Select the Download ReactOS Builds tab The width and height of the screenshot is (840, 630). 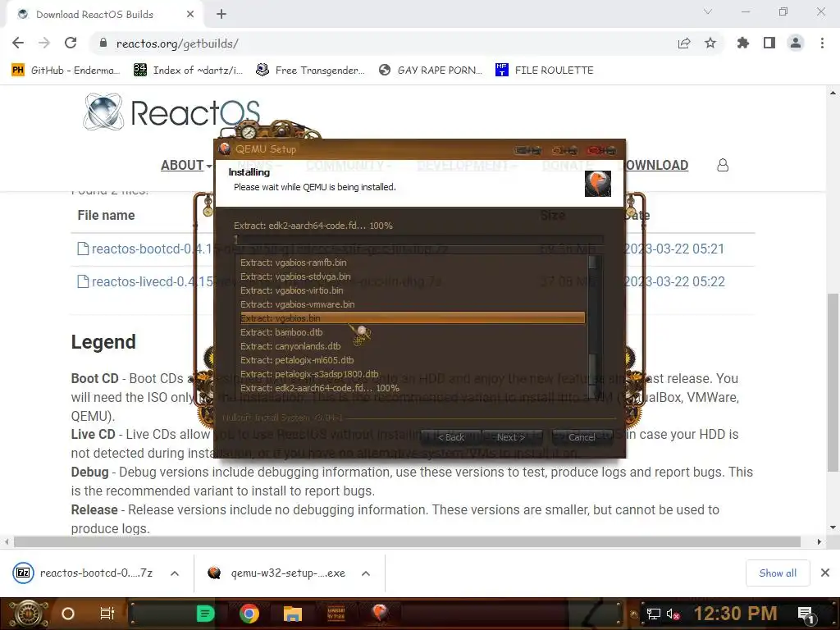105,15
